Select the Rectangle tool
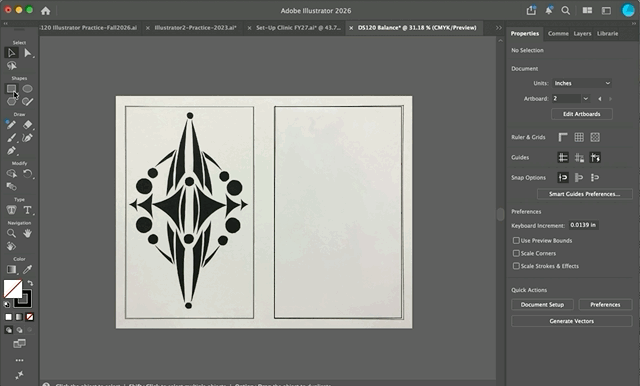Viewport: 640px width, 386px height. (x=11, y=89)
